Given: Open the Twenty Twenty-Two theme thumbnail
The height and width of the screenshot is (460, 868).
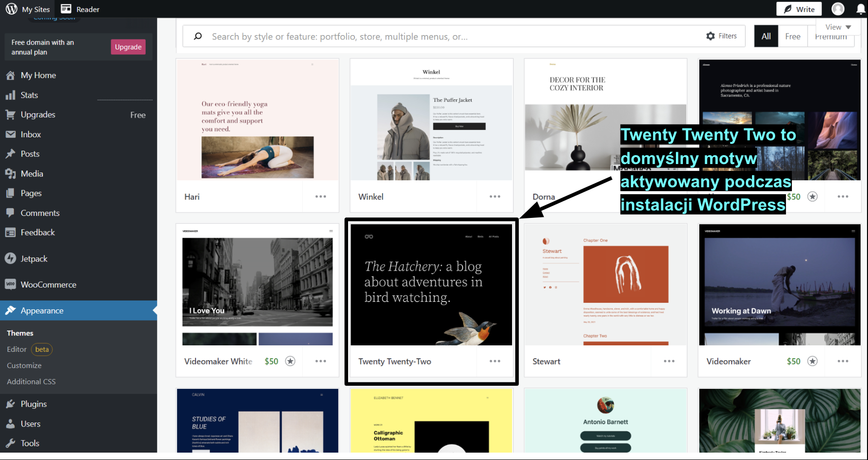Looking at the screenshot, I should [x=432, y=285].
